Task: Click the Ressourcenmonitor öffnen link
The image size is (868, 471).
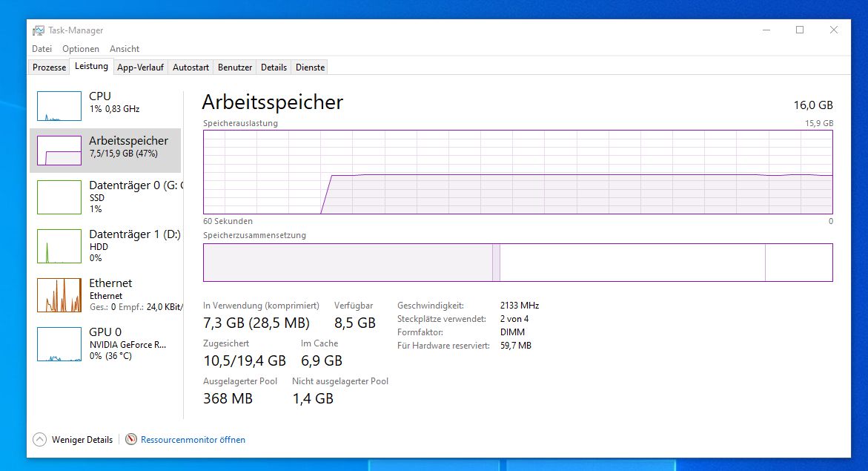Action: (x=193, y=440)
